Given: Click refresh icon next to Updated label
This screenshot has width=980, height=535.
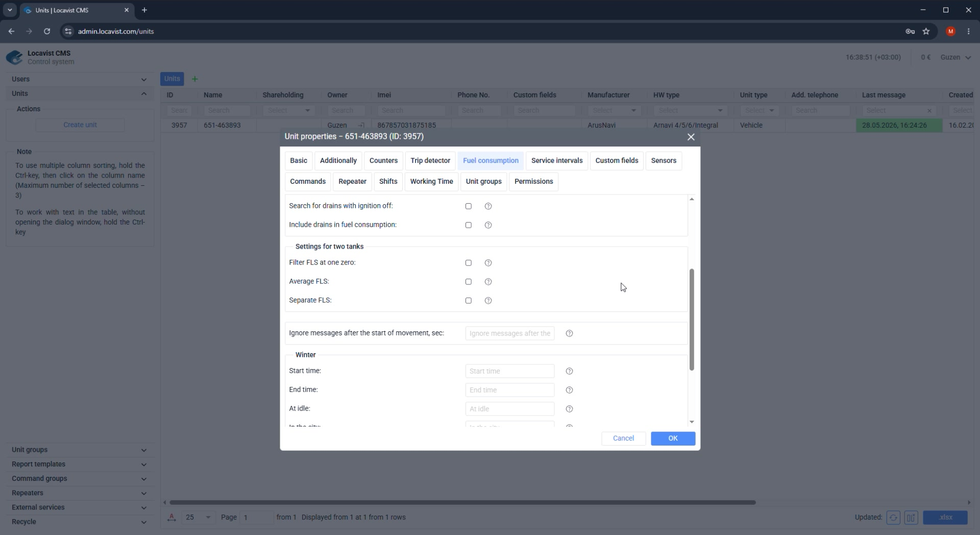Looking at the screenshot, I should coord(893,517).
